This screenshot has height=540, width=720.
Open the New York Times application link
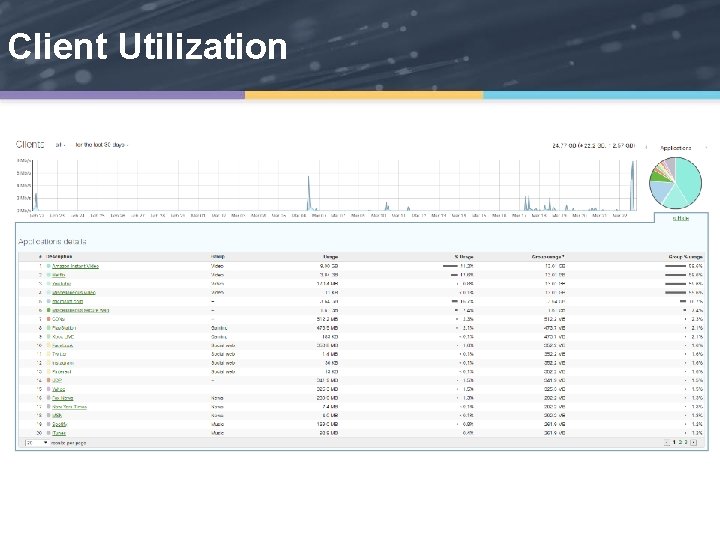point(69,406)
